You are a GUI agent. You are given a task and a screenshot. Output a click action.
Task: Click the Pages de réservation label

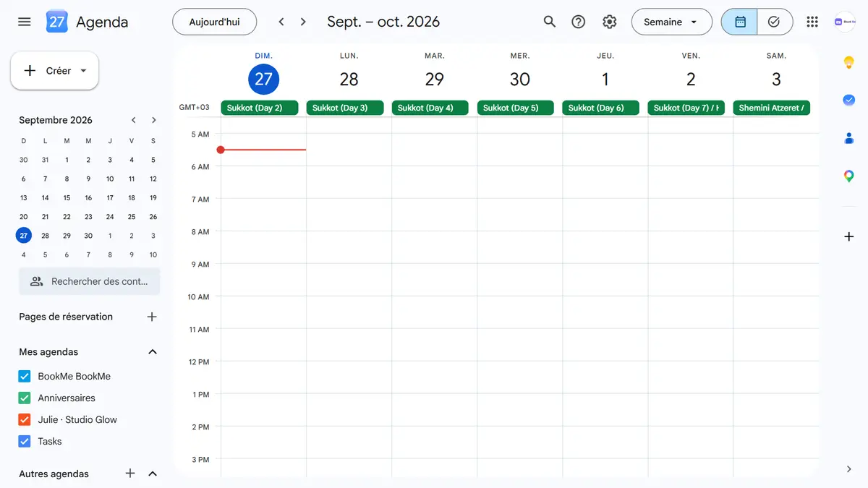pyautogui.click(x=66, y=317)
